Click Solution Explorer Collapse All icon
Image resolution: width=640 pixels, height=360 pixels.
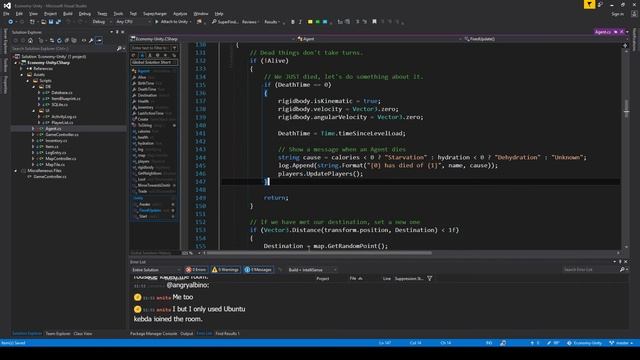pyautogui.click(x=67, y=40)
